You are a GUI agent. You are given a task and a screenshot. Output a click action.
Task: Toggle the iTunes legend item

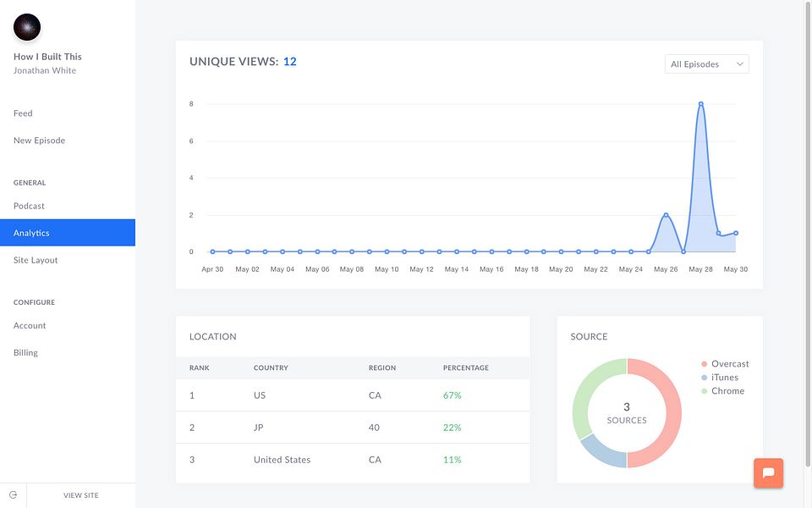coord(719,378)
